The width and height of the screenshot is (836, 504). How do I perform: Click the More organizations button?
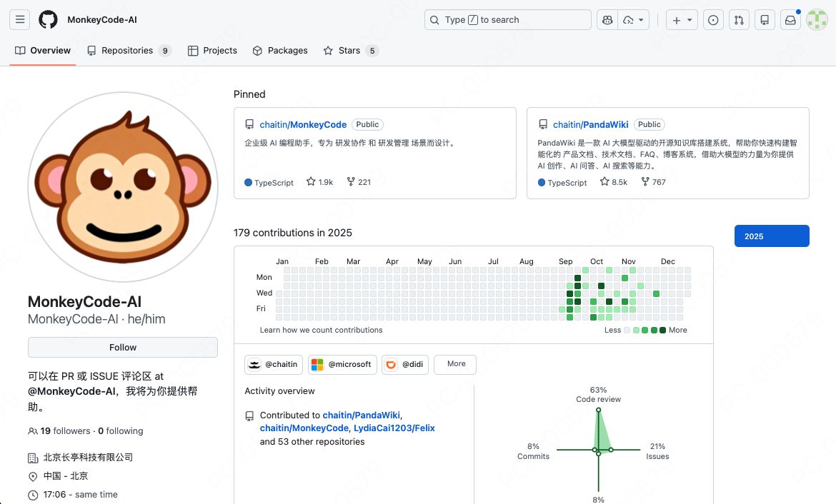[454, 364]
